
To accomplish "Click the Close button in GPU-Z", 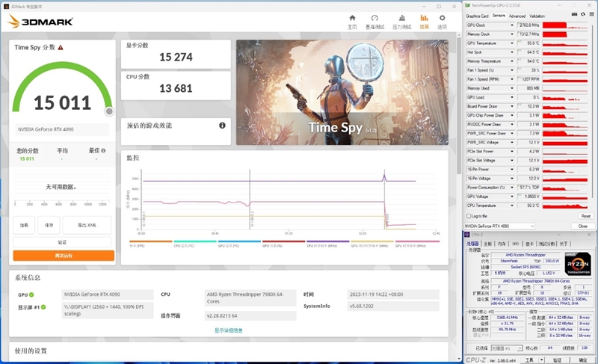I will [x=583, y=226].
